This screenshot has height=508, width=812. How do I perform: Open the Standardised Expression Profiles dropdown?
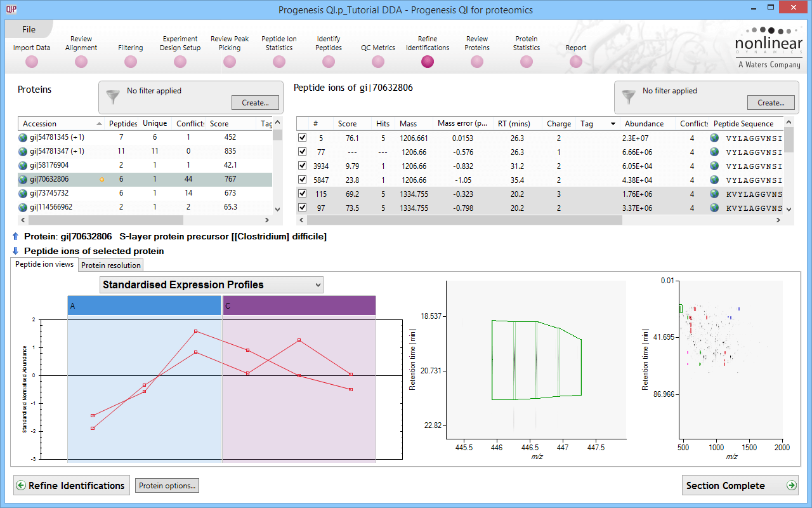(211, 285)
